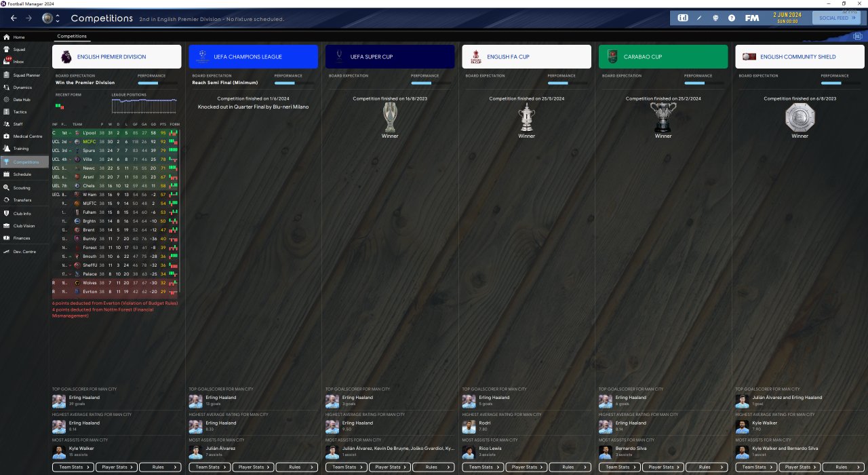Click the Club Info sidebar icon
The width and height of the screenshot is (868, 475).
click(x=7, y=214)
